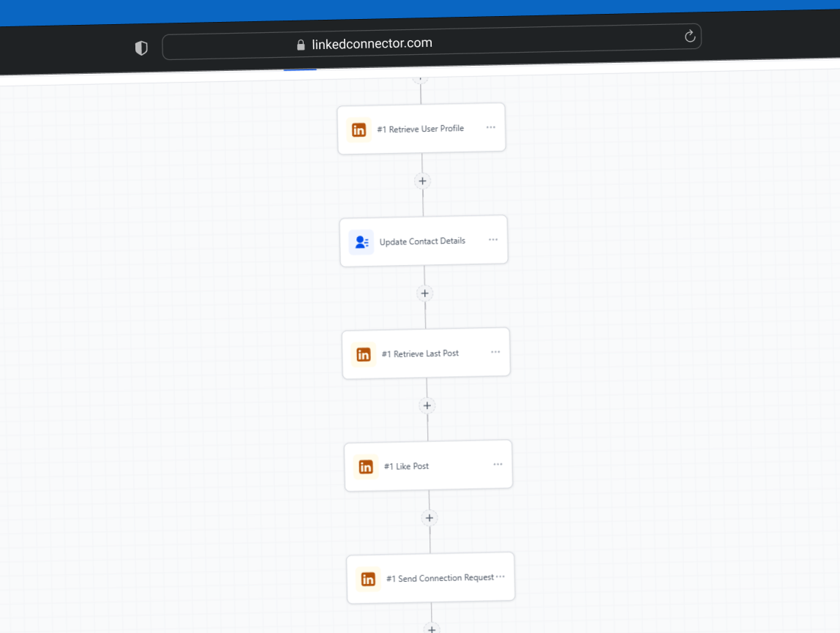
Task: Open the Send Connection Request options menu
Action: pyautogui.click(x=499, y=576)
